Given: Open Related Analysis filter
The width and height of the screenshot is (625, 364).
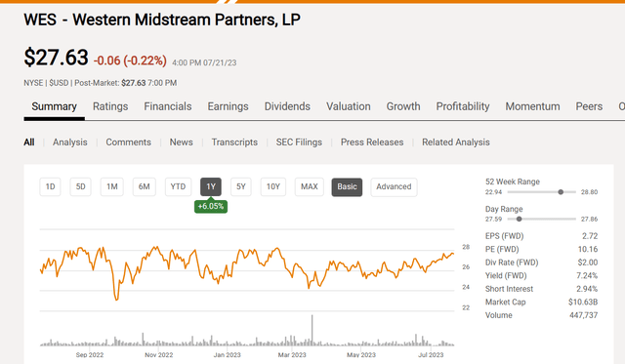Looking at the screenshot, I should click(x=456, y=142).
